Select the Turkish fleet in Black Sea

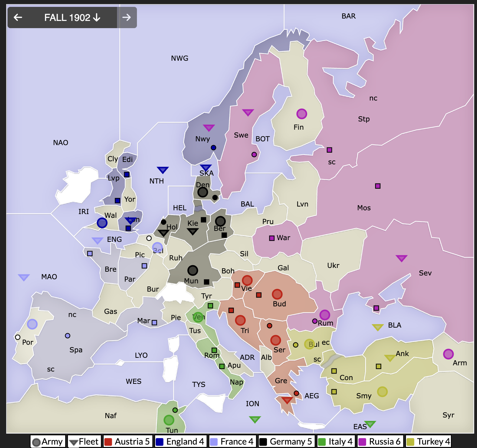(377, 327)
